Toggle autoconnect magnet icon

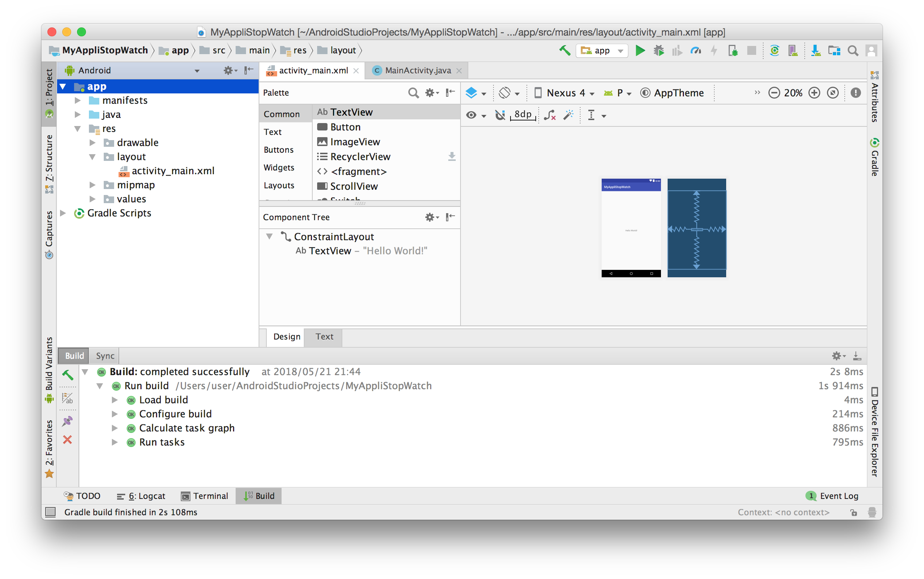[500, 115]
